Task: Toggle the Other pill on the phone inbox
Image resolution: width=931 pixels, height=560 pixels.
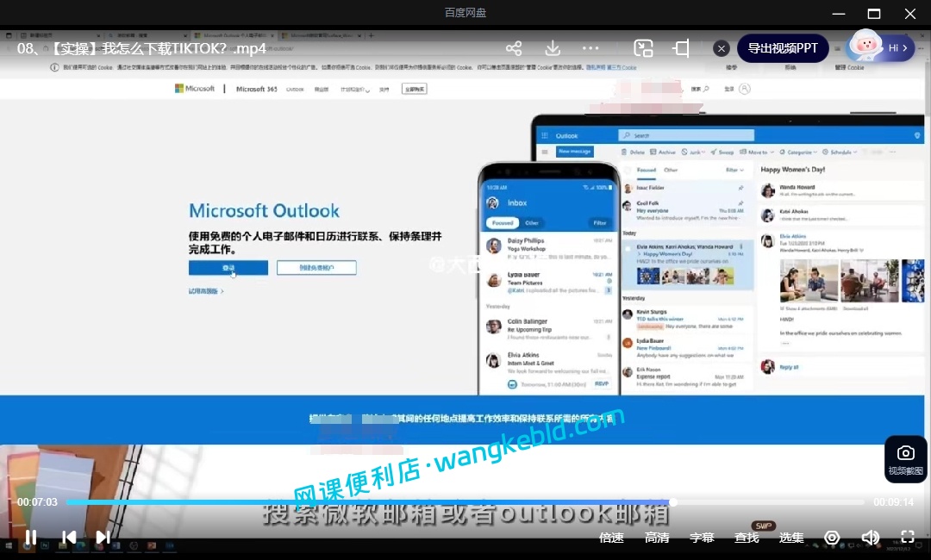Action: point(532,223)
